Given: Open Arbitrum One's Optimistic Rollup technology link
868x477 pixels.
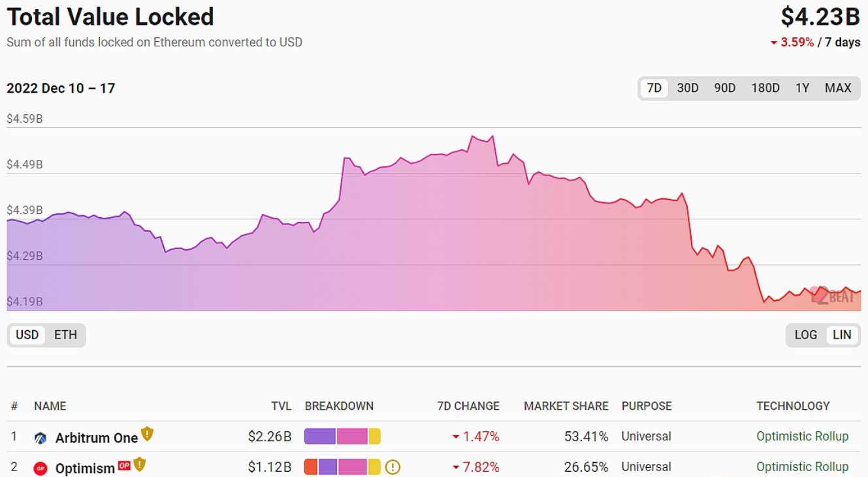Looking at the screenshot, I should point(802,437).
